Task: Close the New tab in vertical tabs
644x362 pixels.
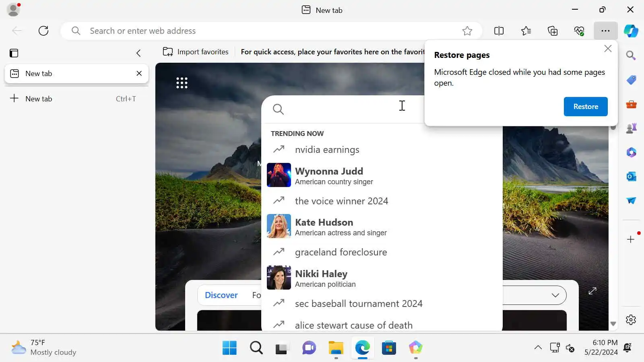Action: [x=139, y=73]
